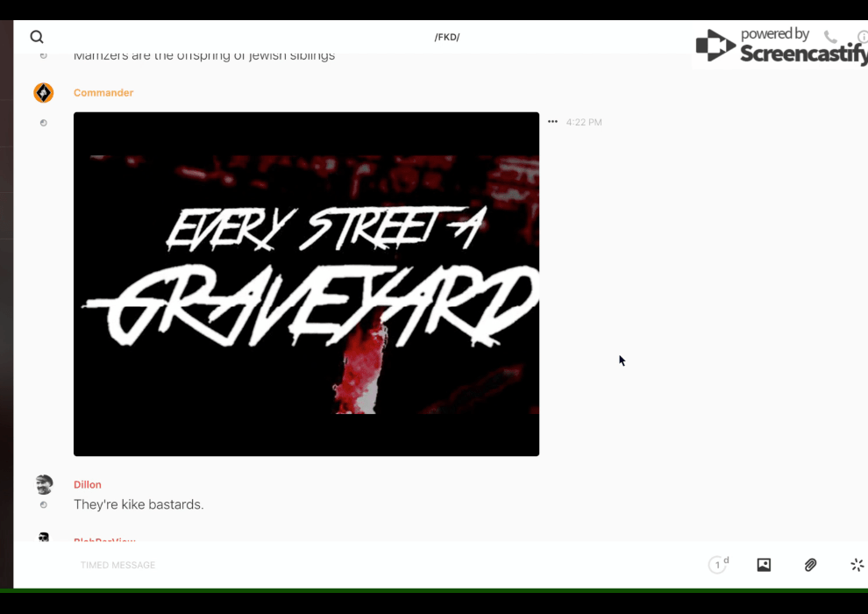The width and height of the screenshot is (868, 614).
Task: Open the three-dot menu on the image message
Action: [x=552, y=122]
